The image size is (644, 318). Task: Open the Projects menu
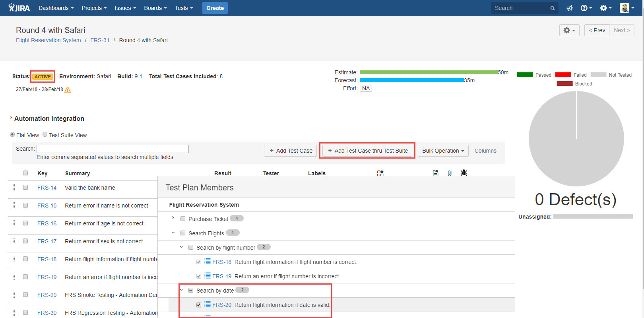pos(94,8)
